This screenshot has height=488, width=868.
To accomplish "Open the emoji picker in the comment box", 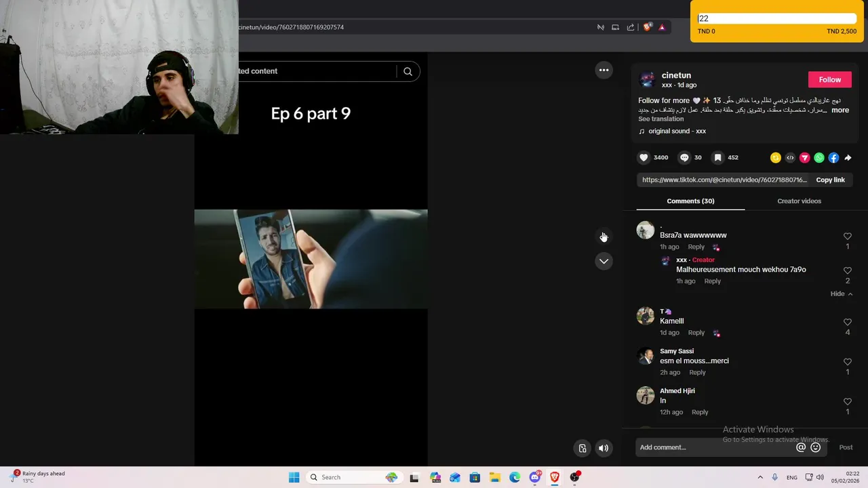I will click(816, 447).
